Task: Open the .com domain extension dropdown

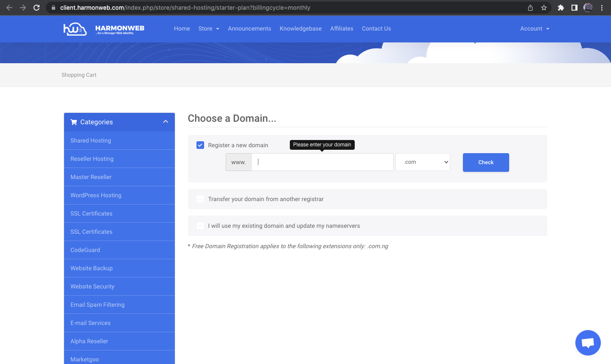Action: click(423, 162)
